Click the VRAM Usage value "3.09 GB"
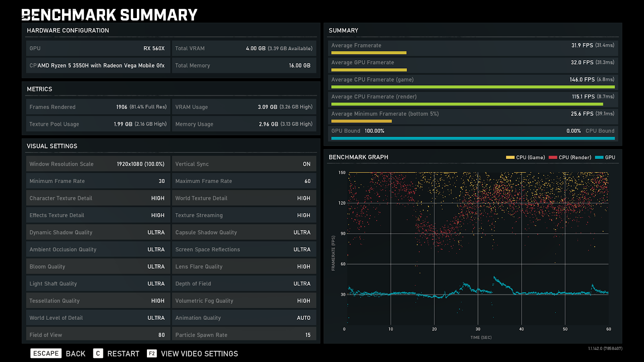 pos(268,107)
